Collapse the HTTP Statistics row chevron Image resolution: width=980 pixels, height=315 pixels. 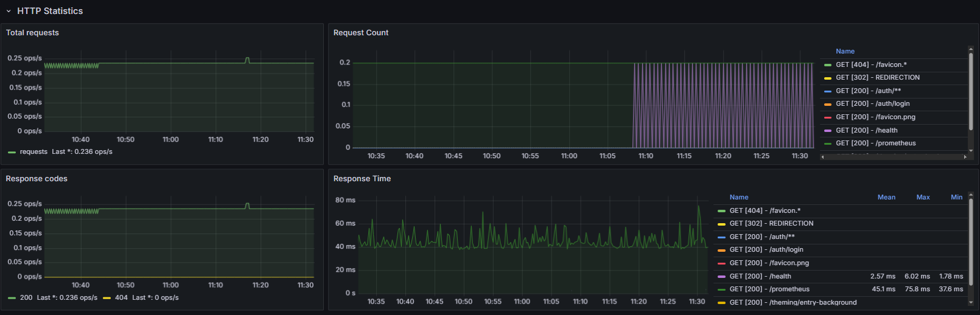(9, 11)
